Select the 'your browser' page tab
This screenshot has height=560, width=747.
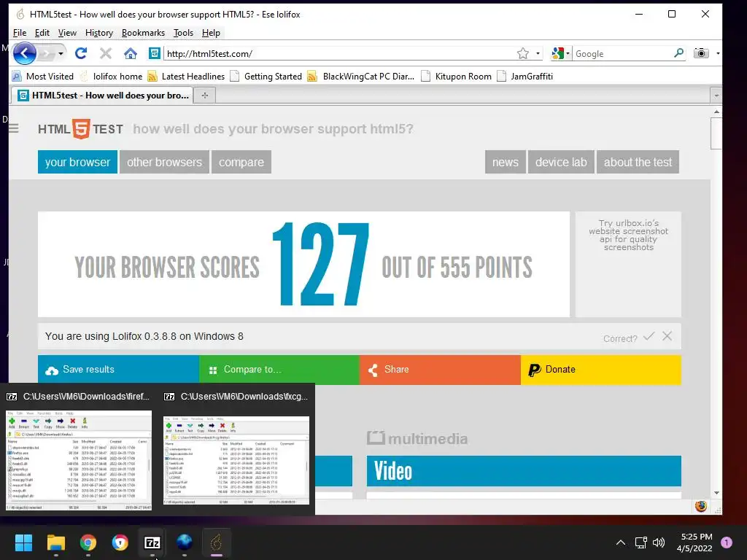[x=77, y=162]
